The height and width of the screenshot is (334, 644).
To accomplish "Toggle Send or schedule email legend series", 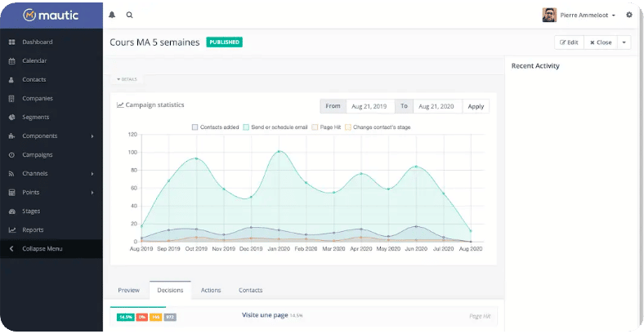I will [x=278, y=127].
